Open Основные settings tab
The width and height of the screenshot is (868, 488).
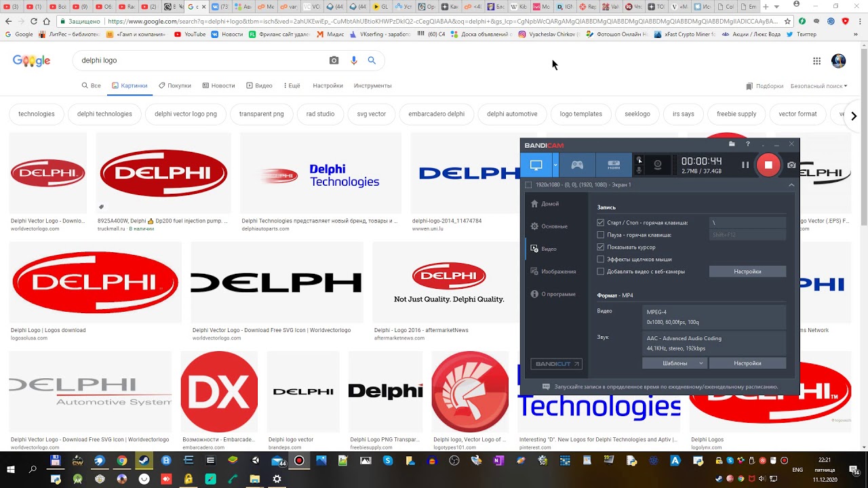pyautogui.click(x=549, y=226)
